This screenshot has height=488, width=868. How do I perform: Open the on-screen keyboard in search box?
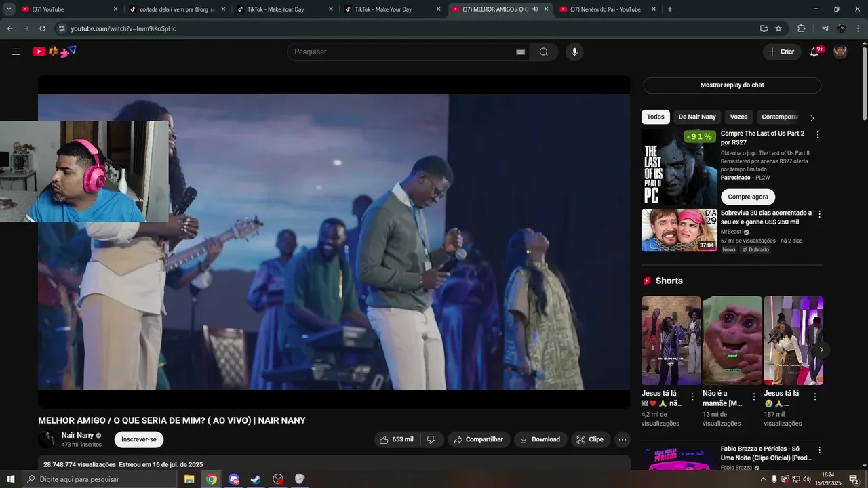pos(521,52)
